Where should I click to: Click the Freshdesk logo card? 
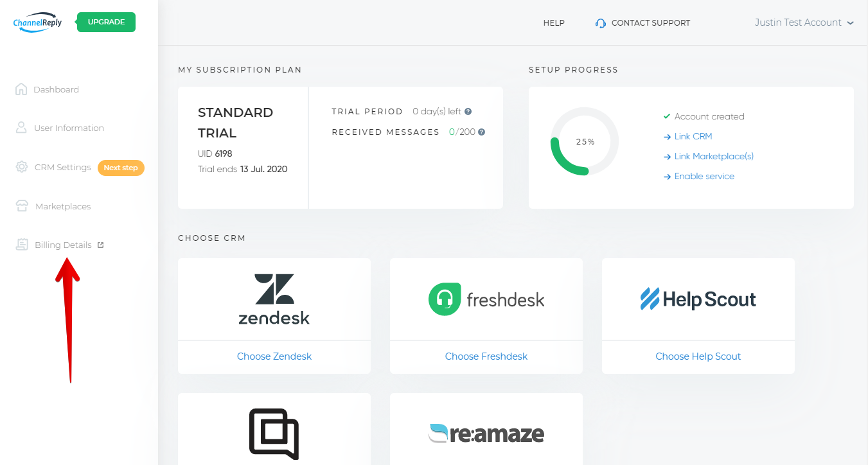pos(486,299)
